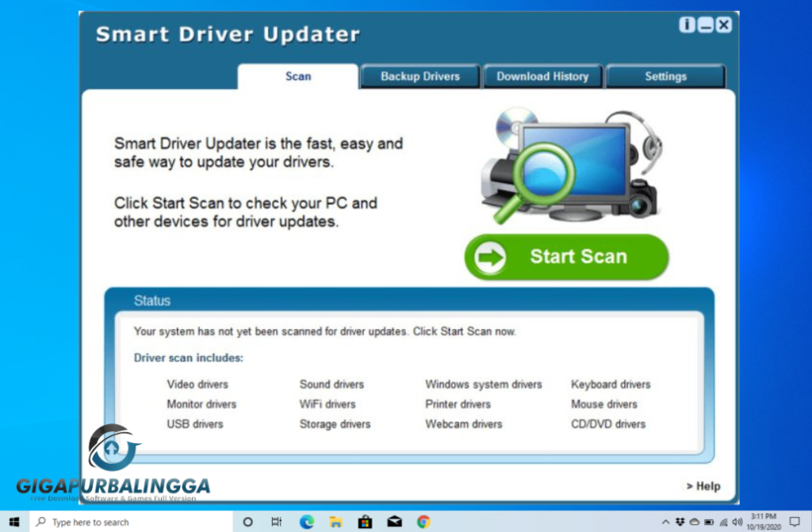This screenshot has height=532, width=812.
Task: Go to the Settings tab
Action: coord(665,76)
